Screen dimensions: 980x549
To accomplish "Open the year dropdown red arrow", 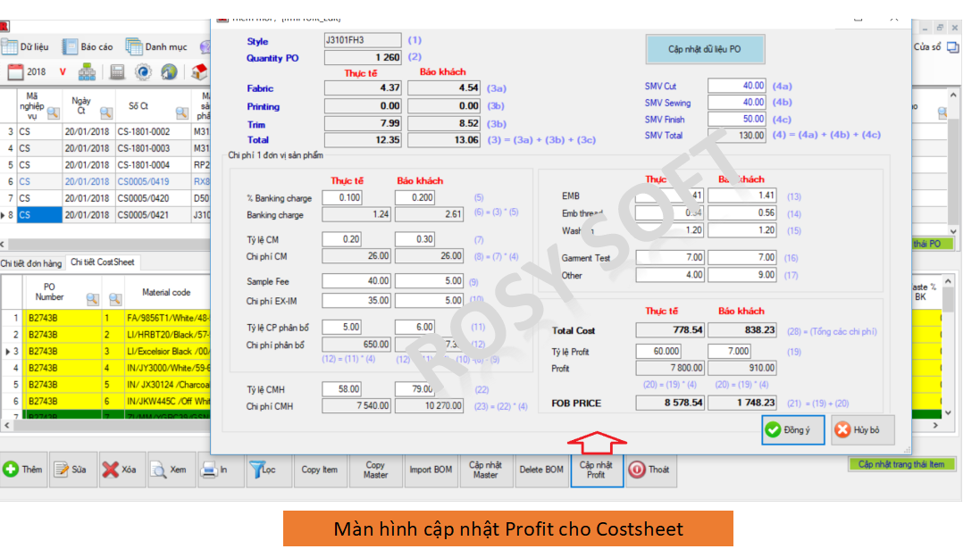I will point(63,72).
